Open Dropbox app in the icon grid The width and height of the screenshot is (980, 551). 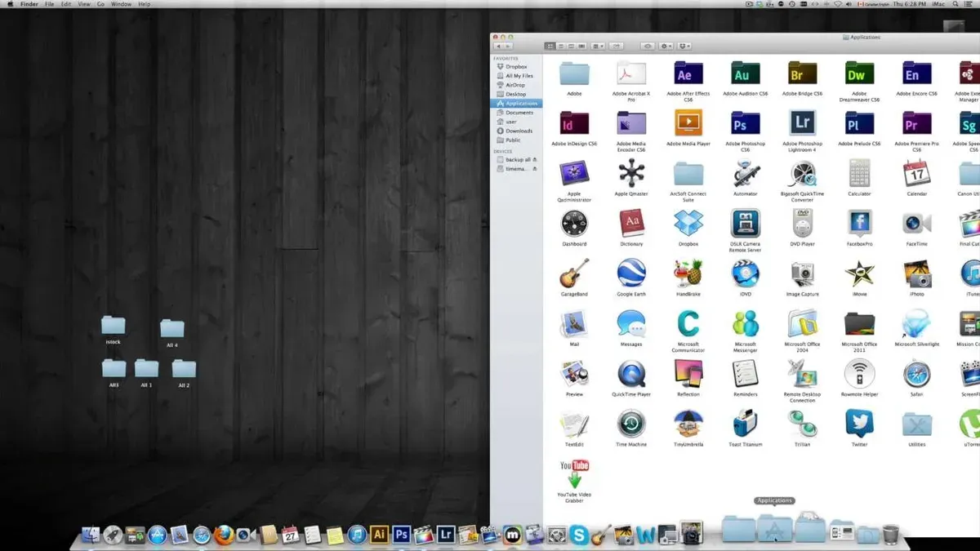(688, 224)
